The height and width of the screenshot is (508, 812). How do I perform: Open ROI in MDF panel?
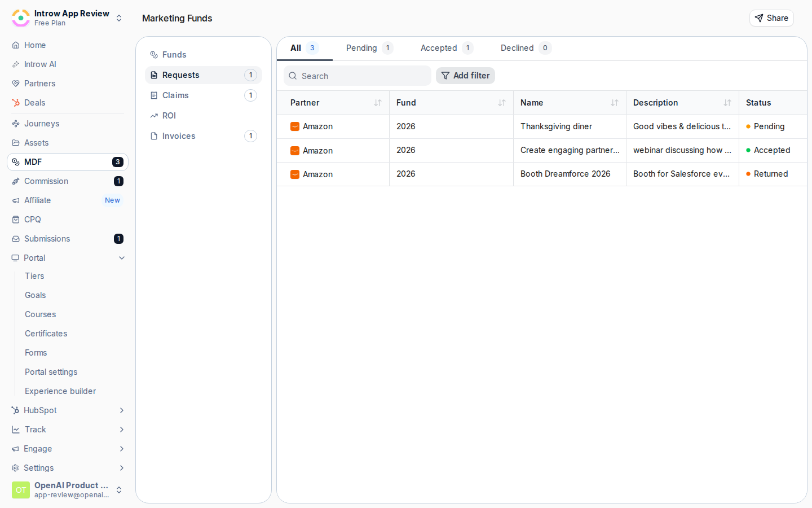[x=204, y=116]
